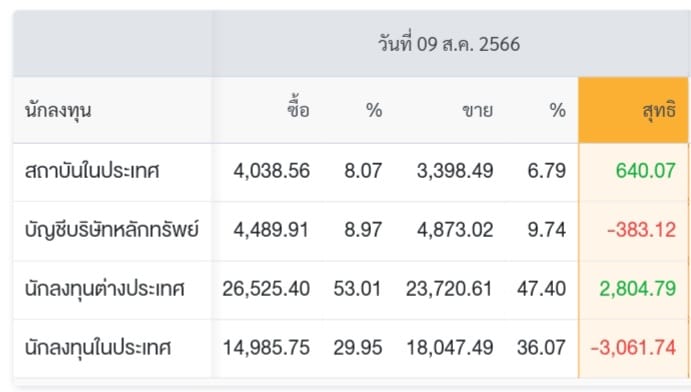
Task: Select the net value -3,061.74
Action: tap(633, 348)
